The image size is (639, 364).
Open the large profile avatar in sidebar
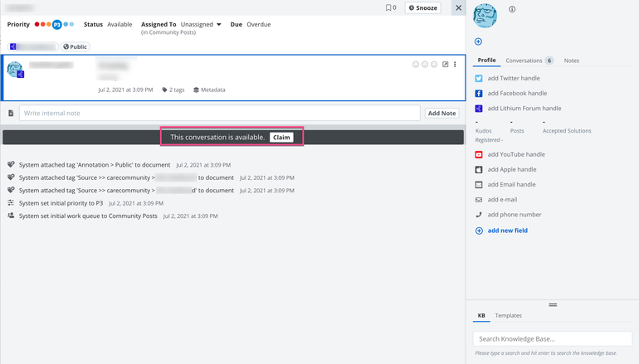(485, 16)
